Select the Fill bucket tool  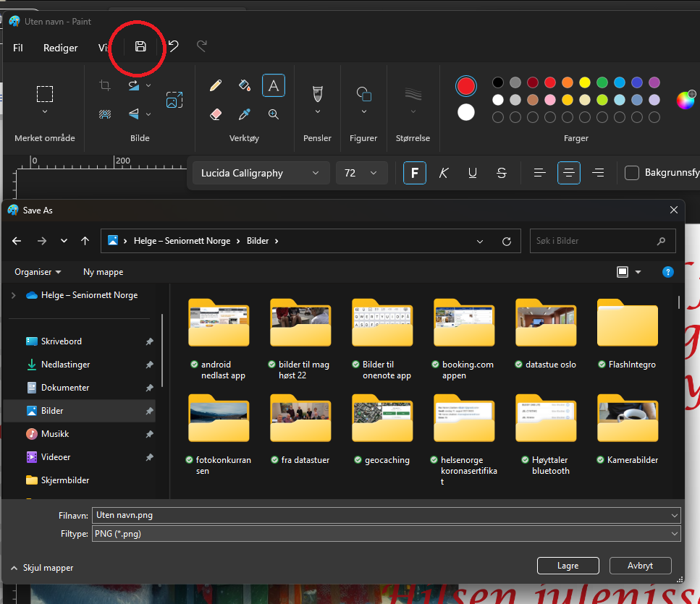coord(245,85)
